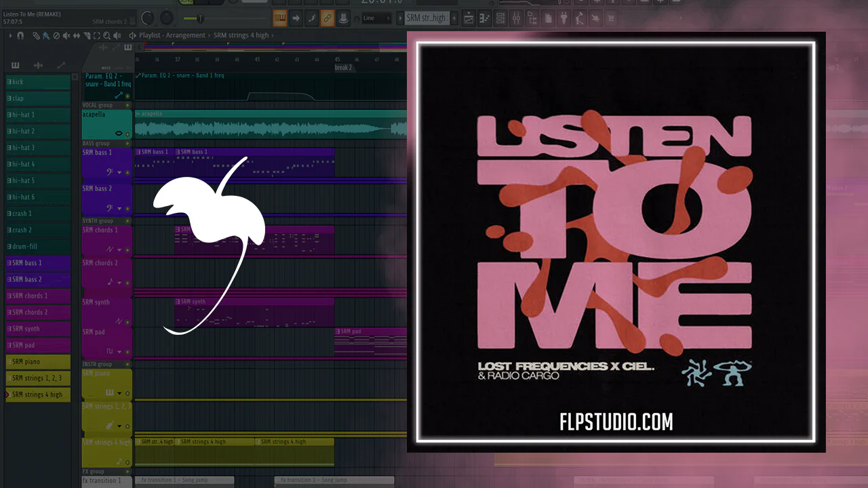The height and width of the screenshot is (488, 868).
Task: Expand the SRM chords 2 track dropdown arrow
Action: point(120,282)
